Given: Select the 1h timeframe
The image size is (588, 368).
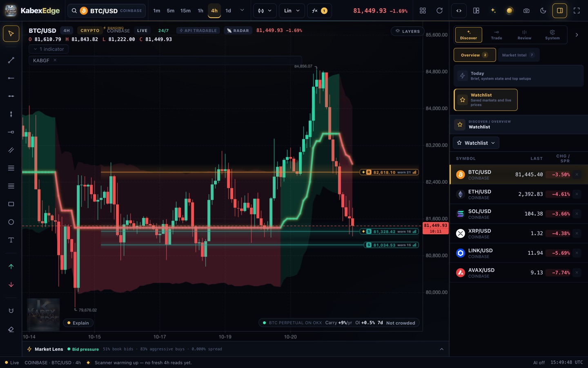Looking at the screenshot, I should pyautogui.click(x=200, y=11).
